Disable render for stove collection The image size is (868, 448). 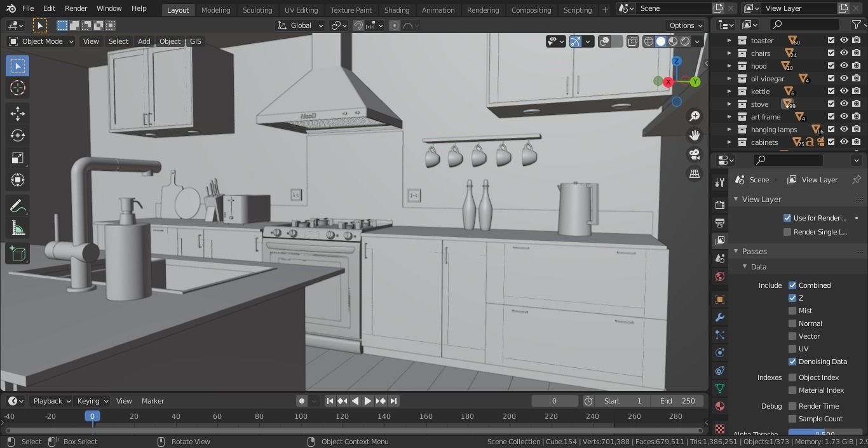click(857, 104)
